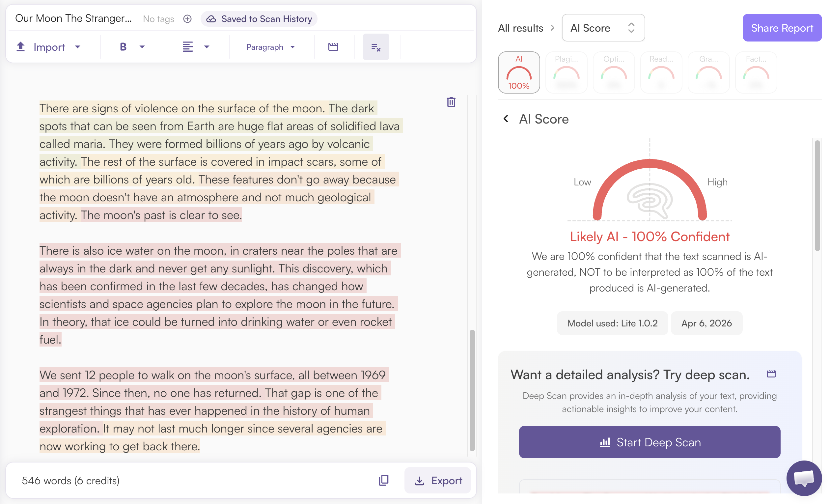Screen dimensions: 830x504
Task: Switch to the Plagiarism score tab
Action: pos(566,72)
